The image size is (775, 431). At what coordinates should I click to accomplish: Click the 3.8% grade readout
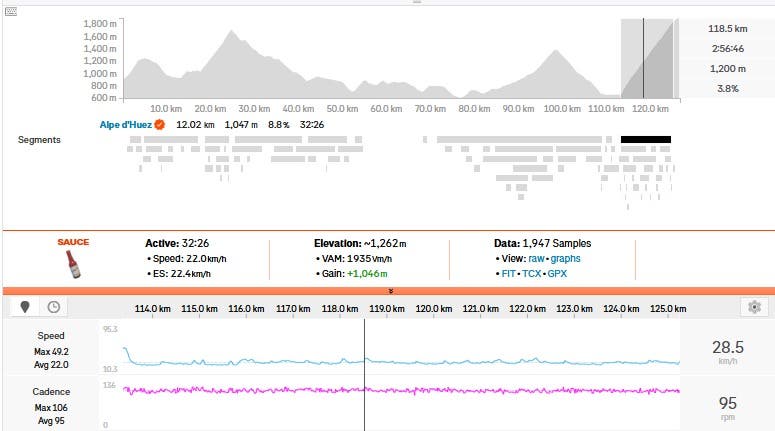pyautogui.click(x=728, y=88)
